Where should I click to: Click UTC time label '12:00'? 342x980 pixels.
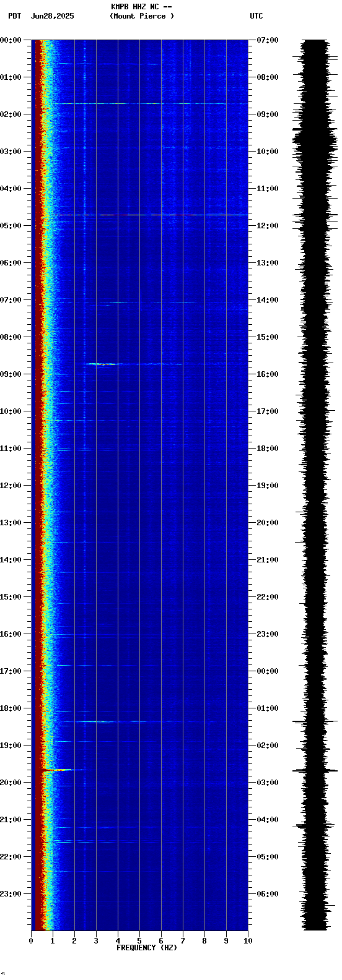point(268,226)
